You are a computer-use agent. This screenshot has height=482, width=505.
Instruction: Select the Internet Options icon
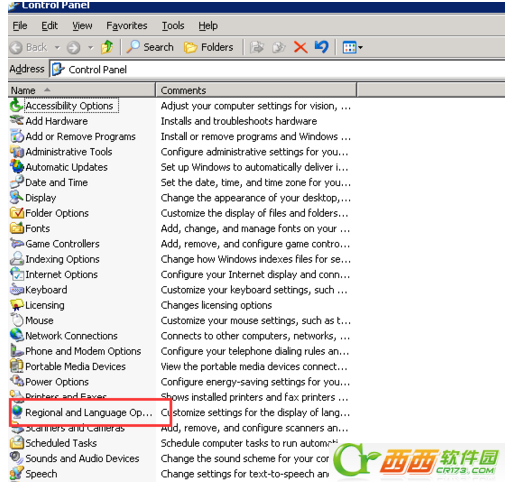point(17,274)
